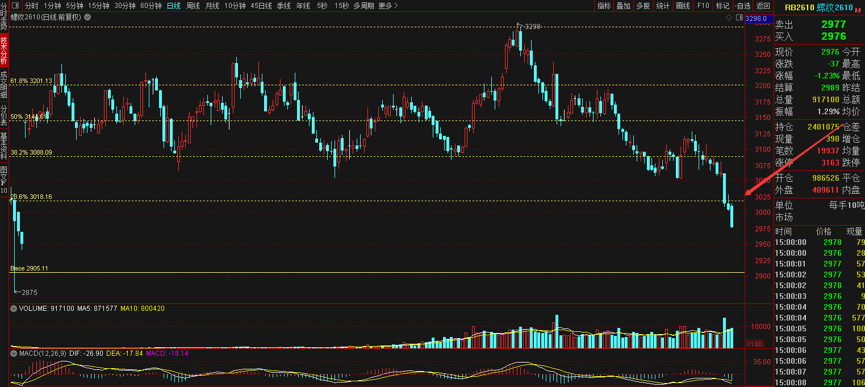Screen dimensions: 865x387
Task: Switch chart to 15分钟 period
Action: click(99, 6)
